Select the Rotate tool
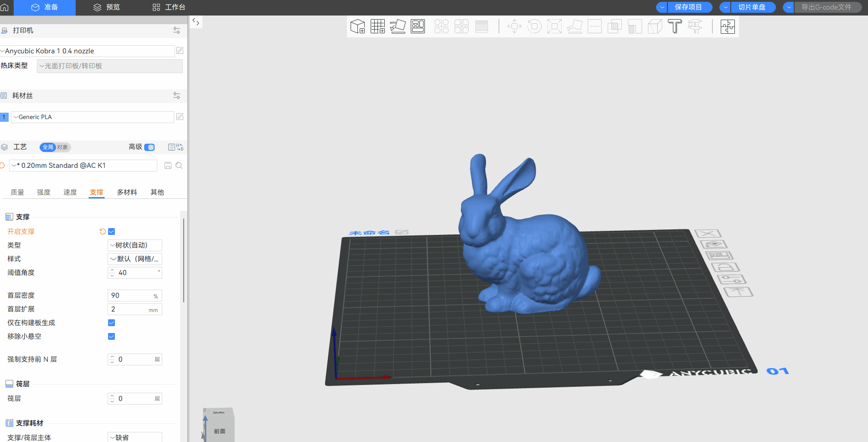 (x=534, y=26)
